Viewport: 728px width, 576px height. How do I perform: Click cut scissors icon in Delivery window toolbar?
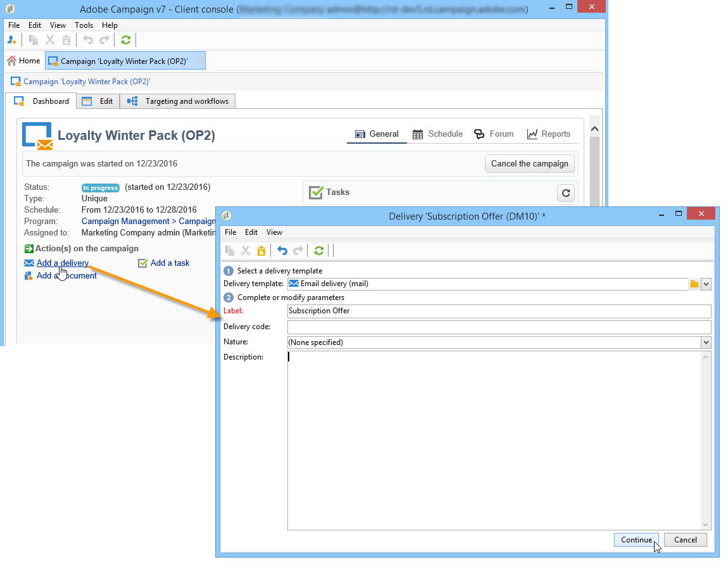(246, 251)
